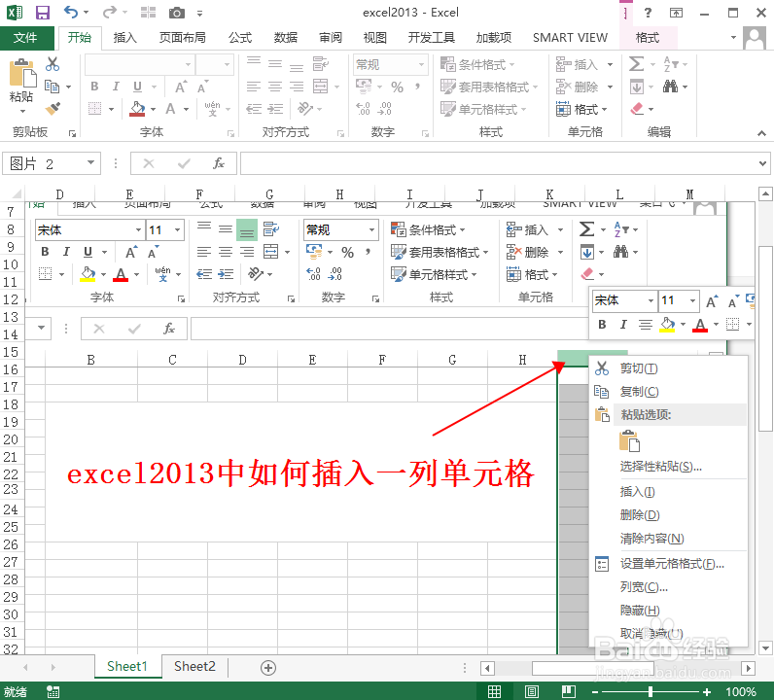Screen dimensions: 774x700
Task: Click the Fill Color bucket in top ribbon
Action: 137,108
